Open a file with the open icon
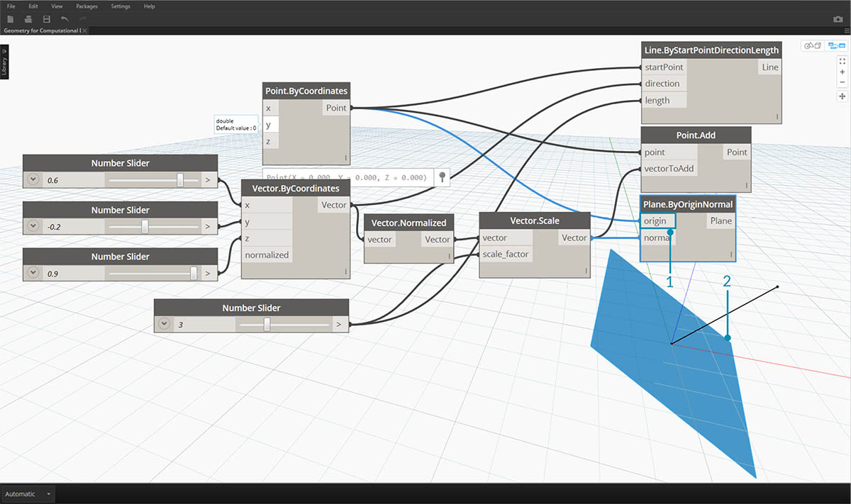The height and width of the screenshot is (504, 851). (x=27, y=19)
